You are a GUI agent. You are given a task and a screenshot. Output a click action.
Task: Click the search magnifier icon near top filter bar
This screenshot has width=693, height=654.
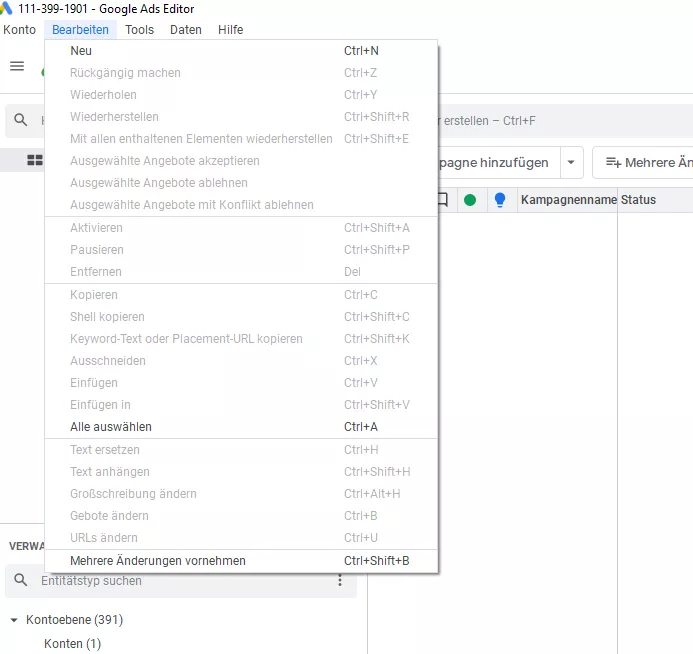[20, 120]
